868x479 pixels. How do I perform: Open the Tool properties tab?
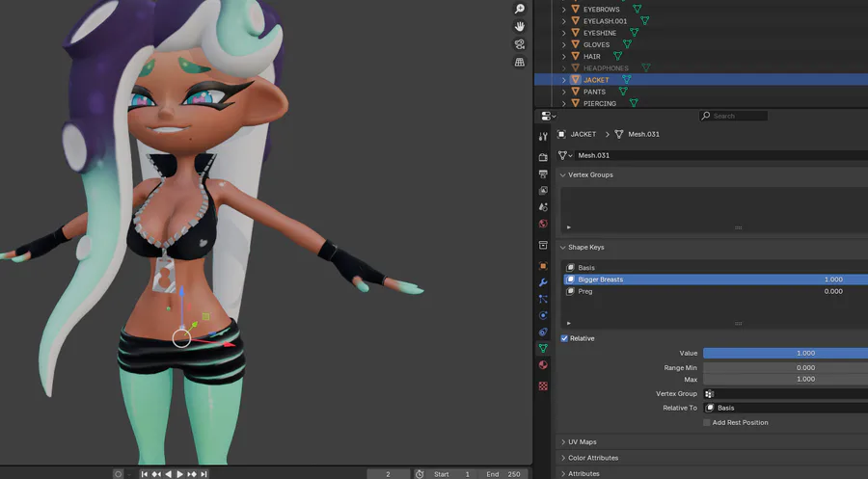coord(543,137)
